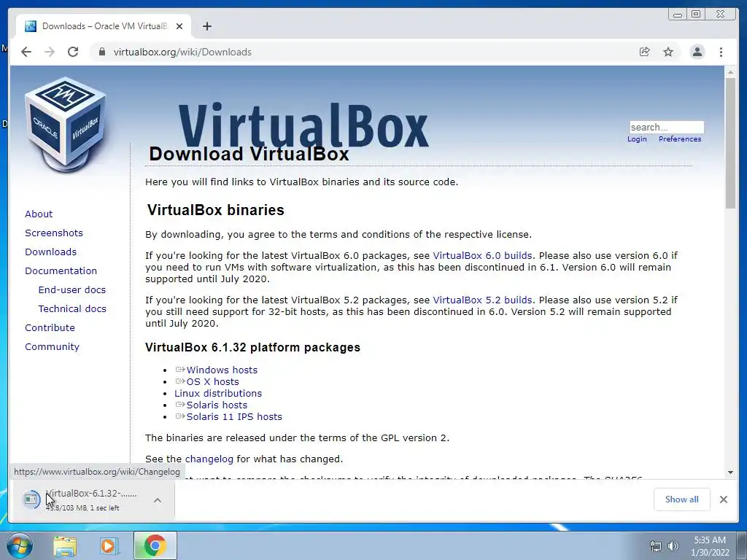Open the changelog link
Screen dimensions: 747x560
coord(209,459)
